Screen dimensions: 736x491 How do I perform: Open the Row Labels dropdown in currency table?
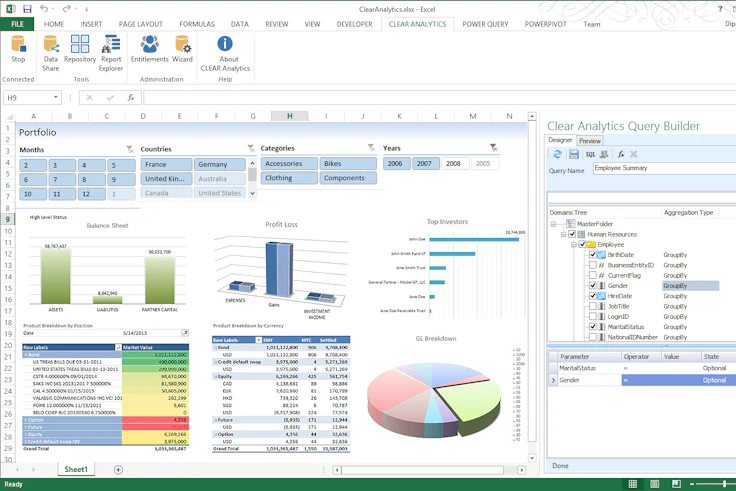click(258, 340)
